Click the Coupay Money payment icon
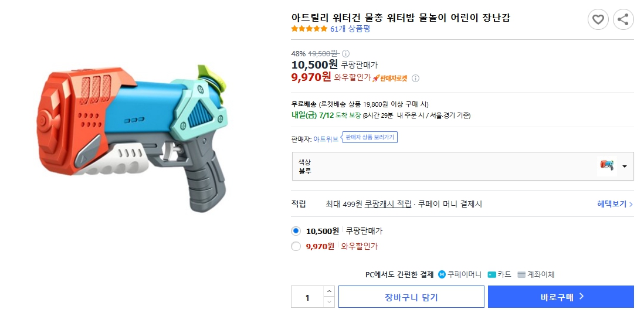This screenshot has width=644, height=316. click(442, 274)
